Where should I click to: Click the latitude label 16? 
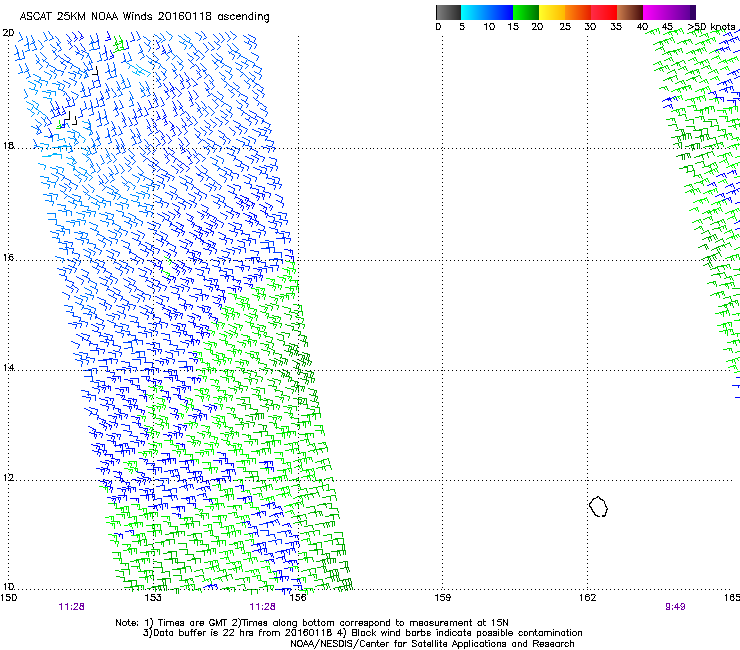[x=8, y=258]
